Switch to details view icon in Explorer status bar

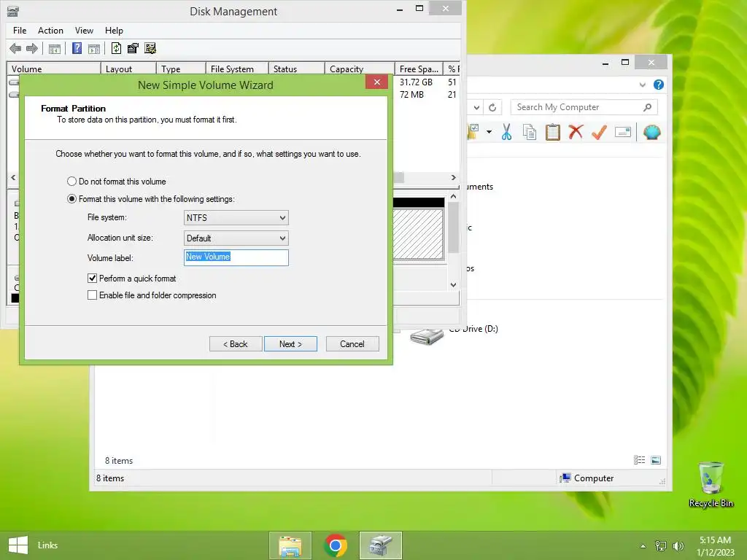[x=639, y=459]
